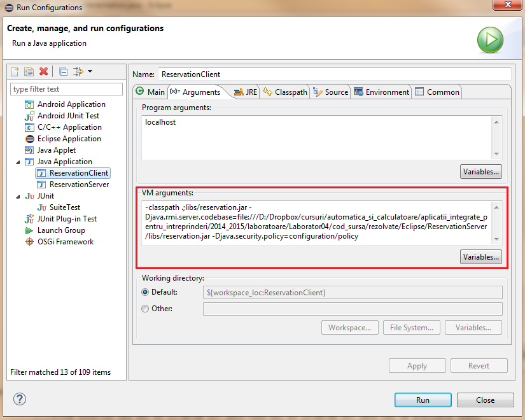Click Variables button under VM arguments

(481, 257)
